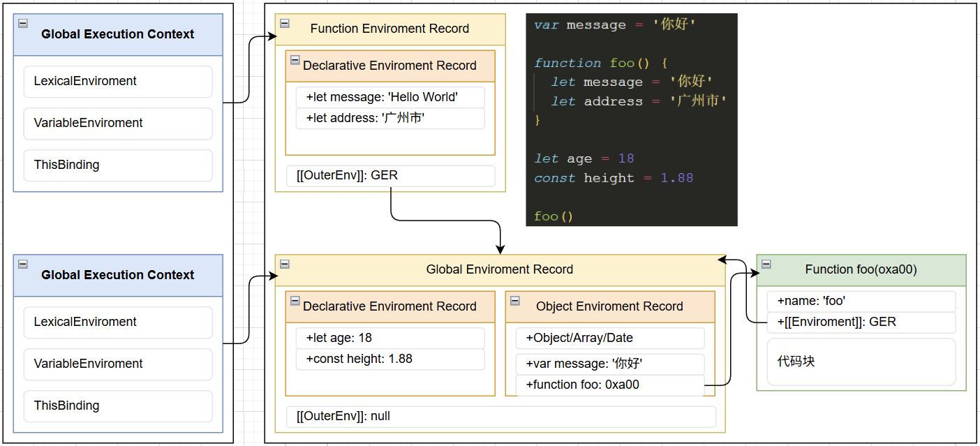Collapse the Function Enviroment Record container
This screenshot has height=446, width=980.
[284, 23]
